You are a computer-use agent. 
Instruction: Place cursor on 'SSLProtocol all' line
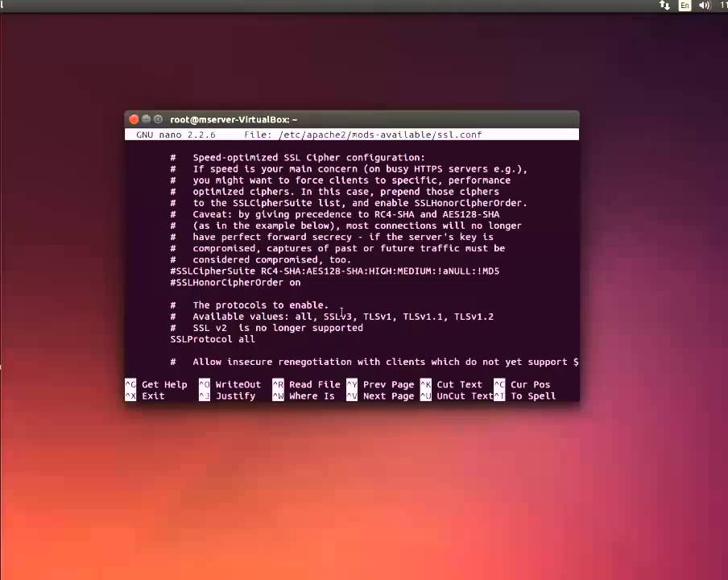[x=213, y=339]
